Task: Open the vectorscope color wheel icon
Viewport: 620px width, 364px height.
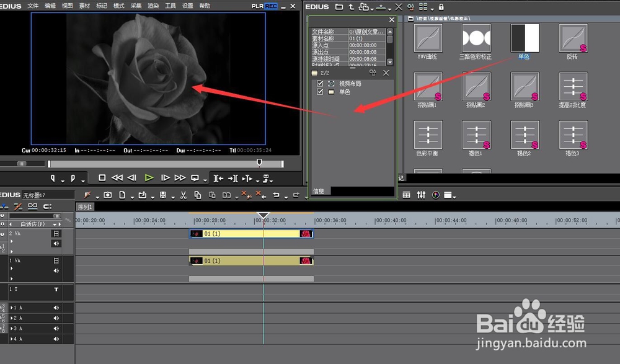Action: tap(436, 195)
